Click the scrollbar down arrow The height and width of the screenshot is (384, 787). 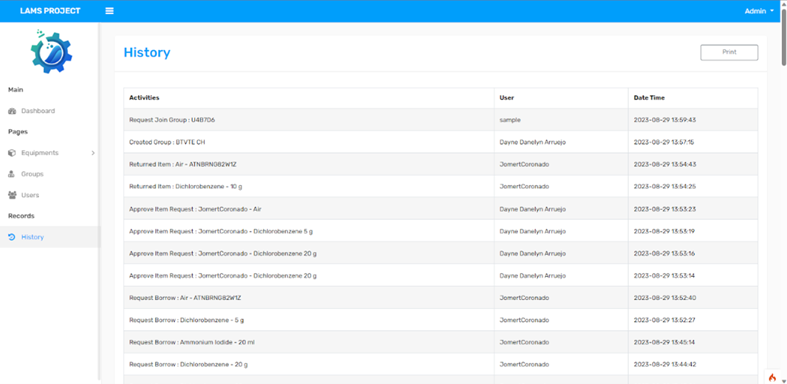(783, 380)
